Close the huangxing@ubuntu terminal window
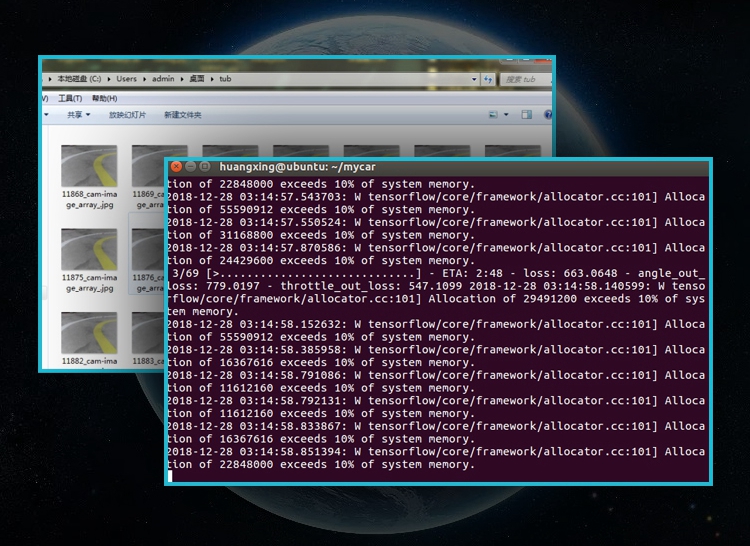The height and width of the screenshot is (546, 750). click(x=177, y=167)
